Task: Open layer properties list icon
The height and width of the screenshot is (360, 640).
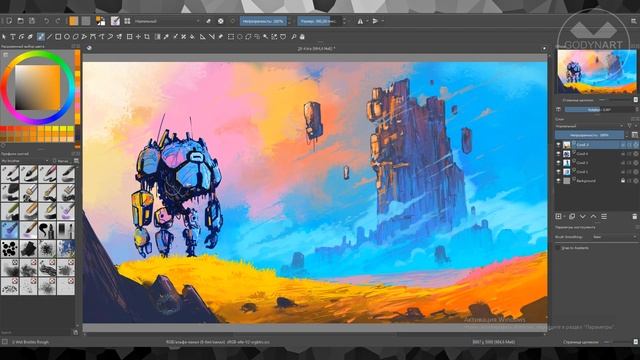Action: (604, 216)
